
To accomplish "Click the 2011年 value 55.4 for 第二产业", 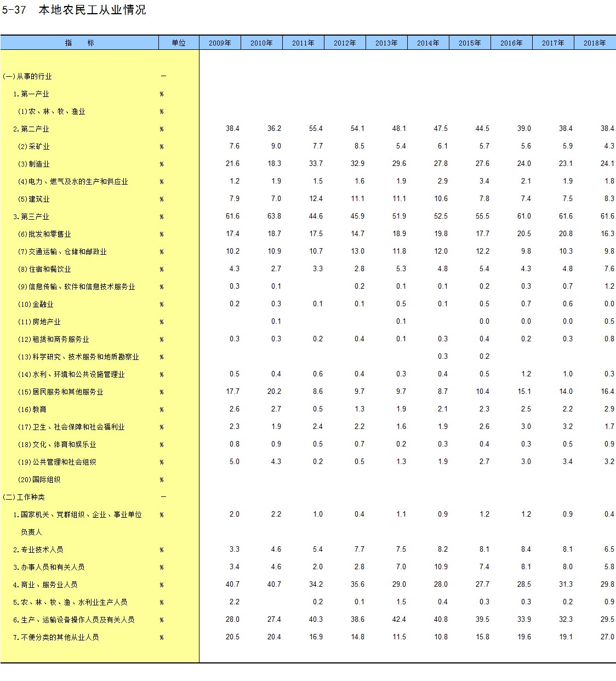I will [316, 129].
